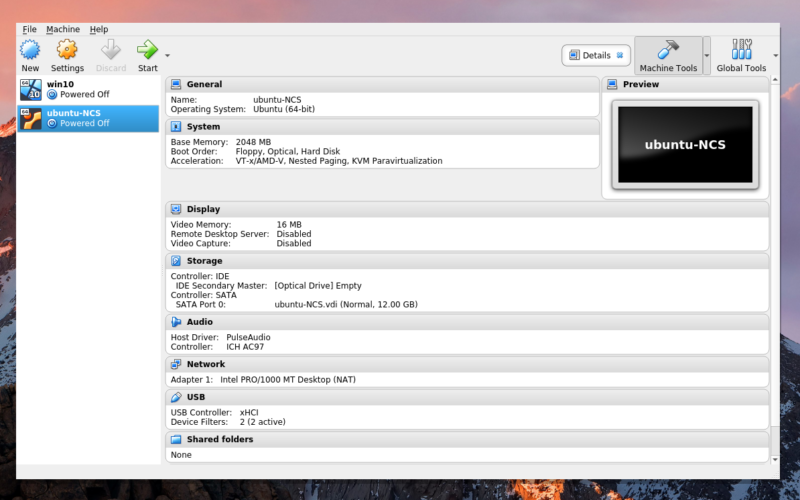Open the Machine menu
The width and height of the screenshot is (800, 500).
pos(63,29)
